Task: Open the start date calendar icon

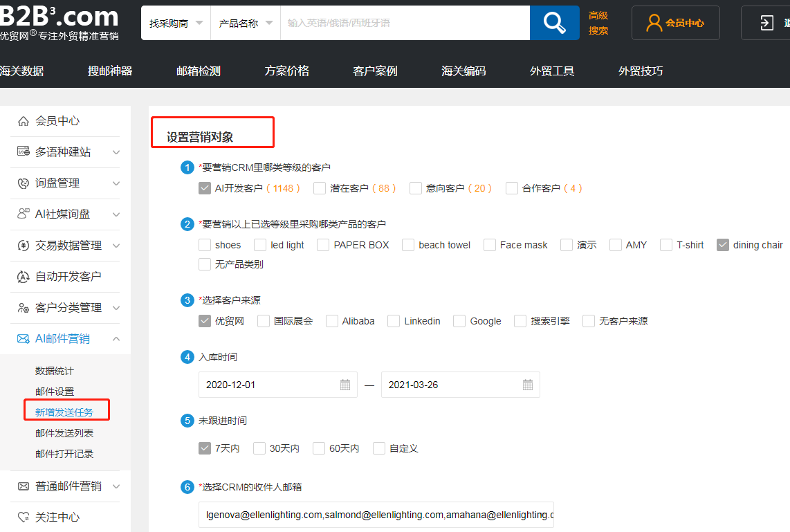Action: (x=345, y=385)
